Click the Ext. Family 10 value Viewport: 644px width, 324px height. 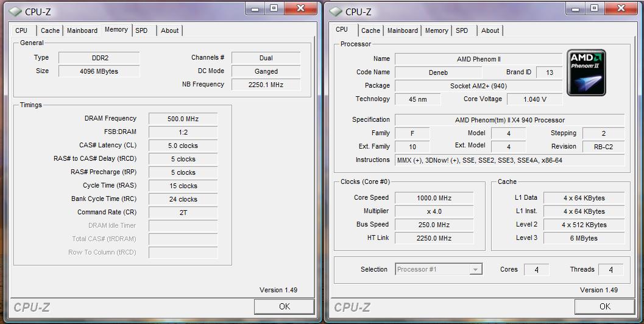412,147
